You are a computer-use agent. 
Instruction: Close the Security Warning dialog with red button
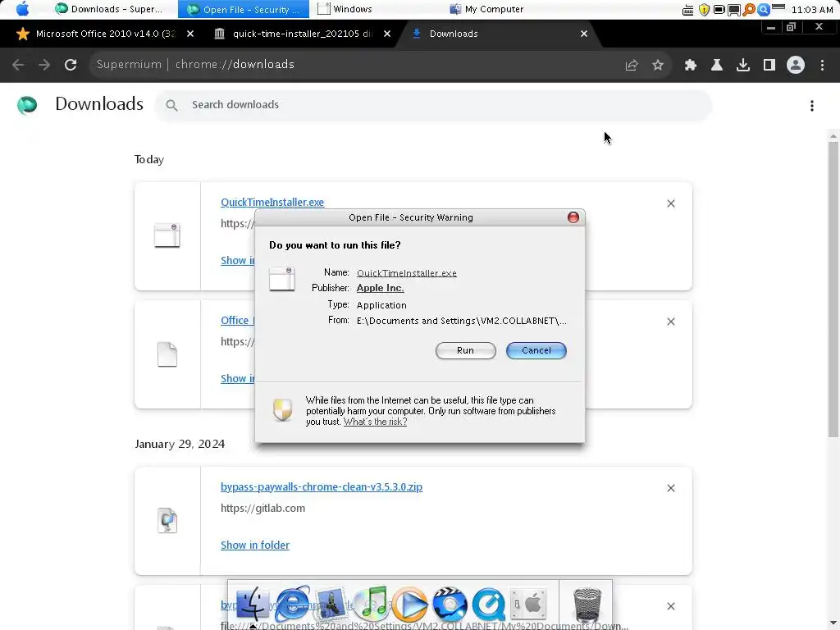573,217
